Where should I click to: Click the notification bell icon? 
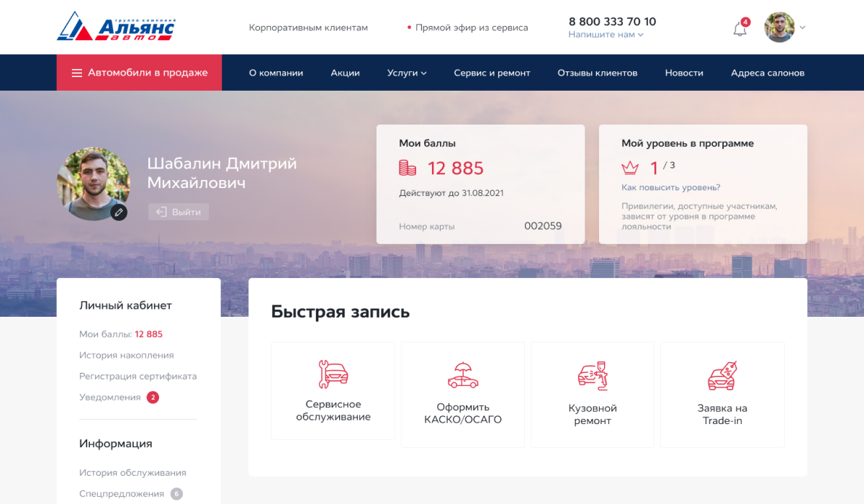[739, 29]
